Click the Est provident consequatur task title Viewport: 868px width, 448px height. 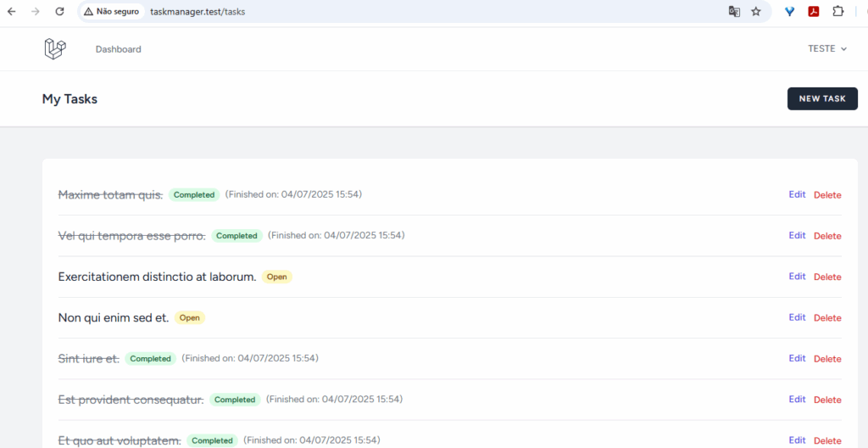tap(131, 400)
